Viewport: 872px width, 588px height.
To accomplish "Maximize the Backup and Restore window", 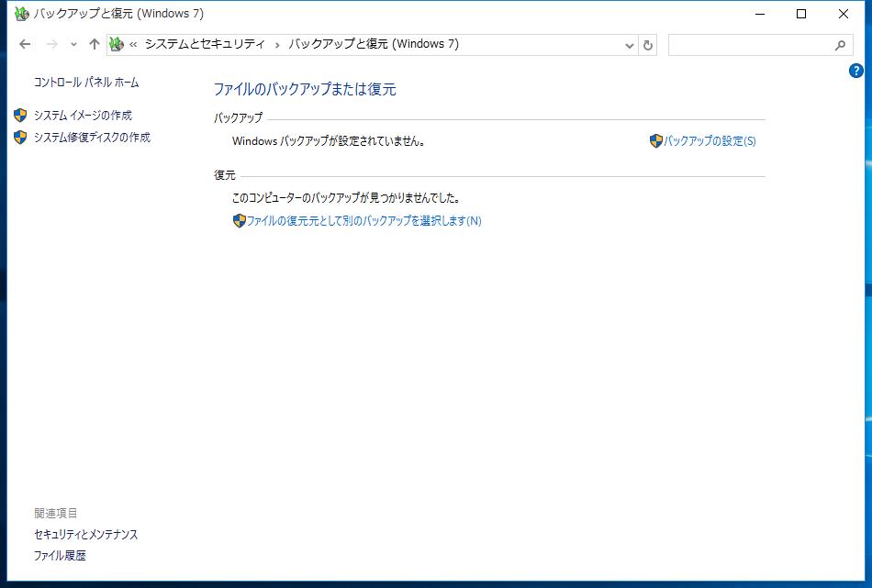I will pyautogui.click(x=801, y=14).
